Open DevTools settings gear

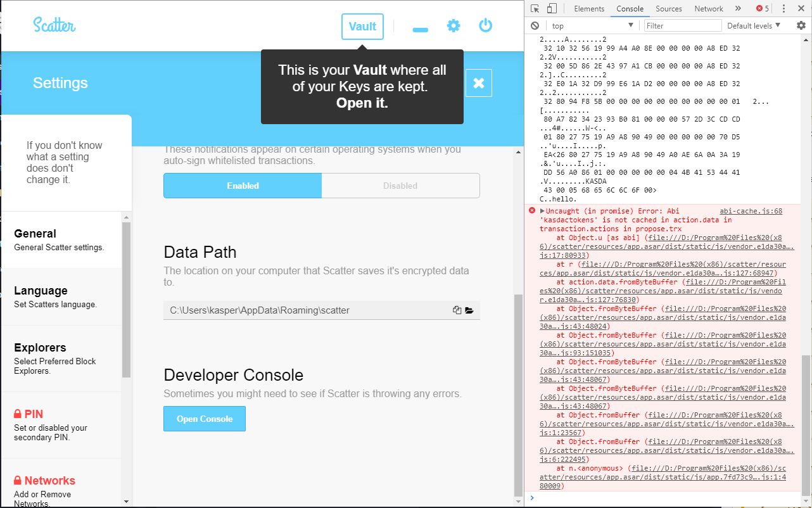pyautogui.click(x=800, y=25)
